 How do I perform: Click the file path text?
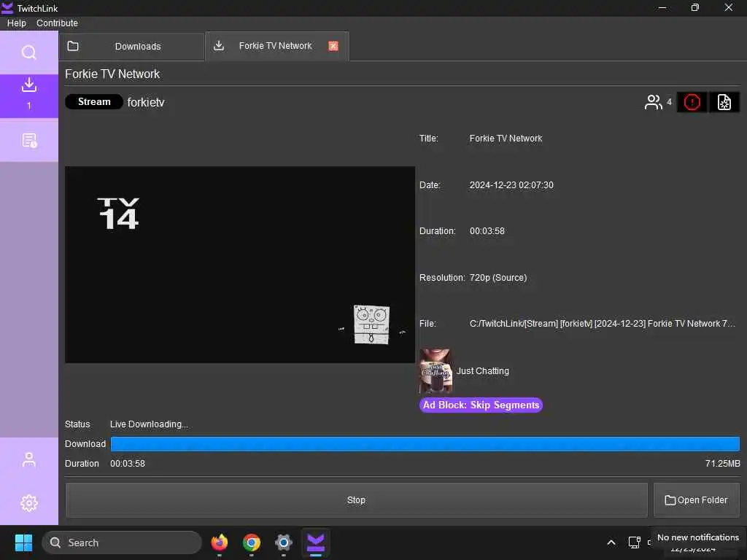pos(603,324)
